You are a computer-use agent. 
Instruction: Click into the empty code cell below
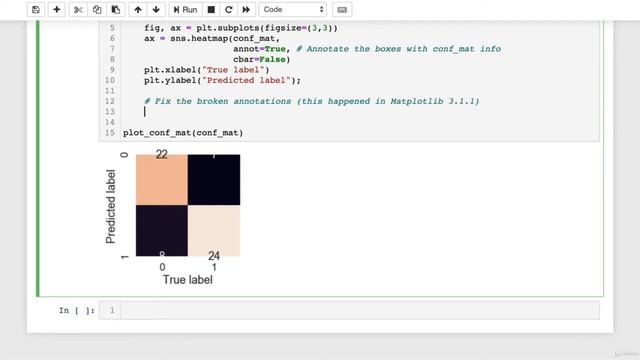[x=360, y=311]
